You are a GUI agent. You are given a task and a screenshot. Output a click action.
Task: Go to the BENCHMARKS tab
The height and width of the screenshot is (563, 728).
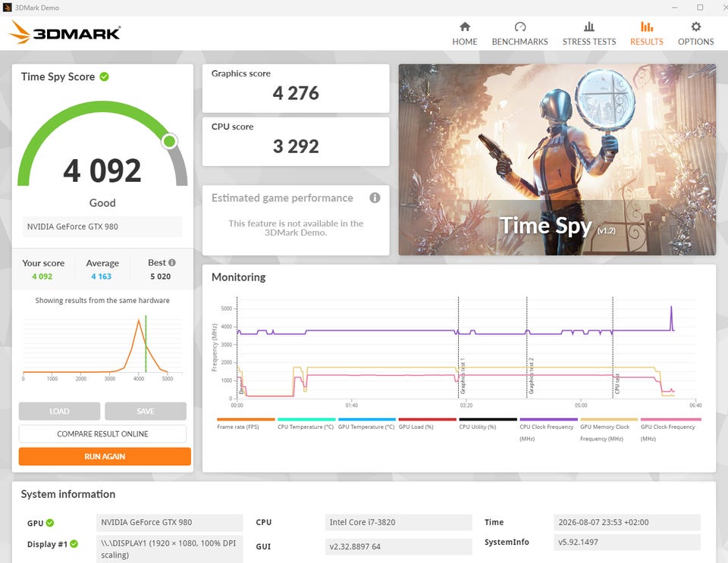pos(520,42)
